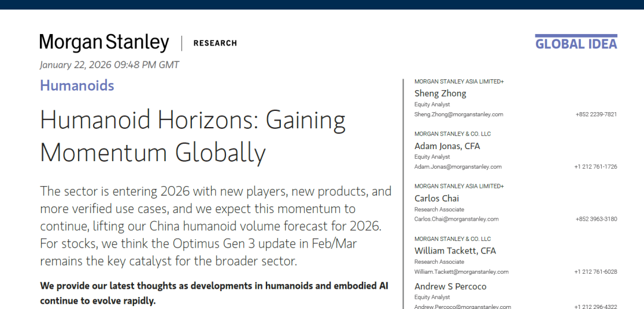
Task: Select the date 'January 22, 2026 09:48 PM GMT'
Action: click(109, 65)
